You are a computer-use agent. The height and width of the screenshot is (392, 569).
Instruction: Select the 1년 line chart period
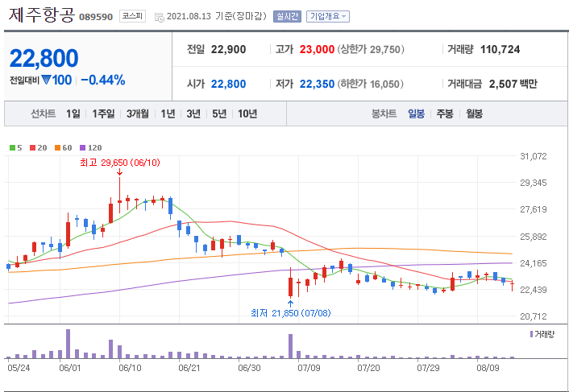(168, 113)
